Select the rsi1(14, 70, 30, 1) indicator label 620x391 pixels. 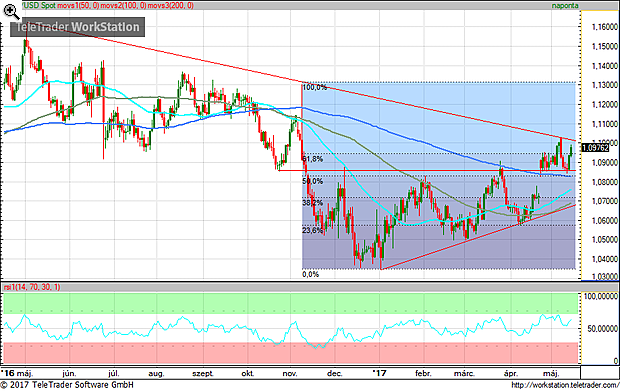click(32, 287)
